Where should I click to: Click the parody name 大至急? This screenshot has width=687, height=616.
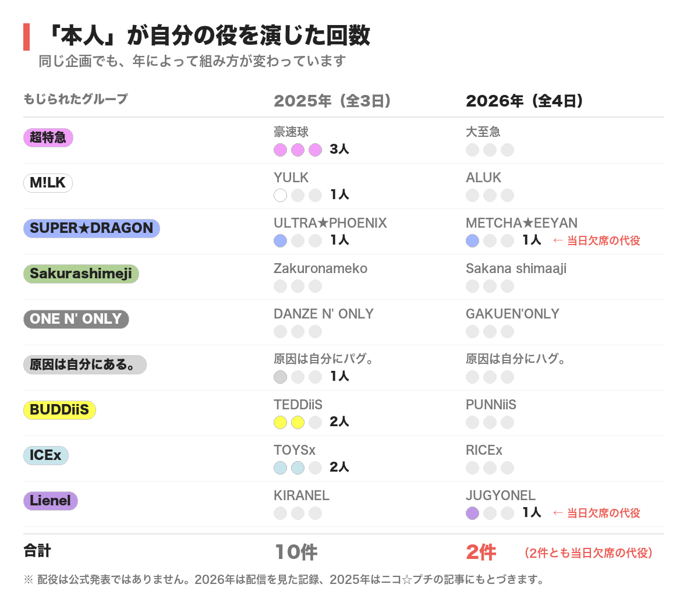[x=483, y=132]
